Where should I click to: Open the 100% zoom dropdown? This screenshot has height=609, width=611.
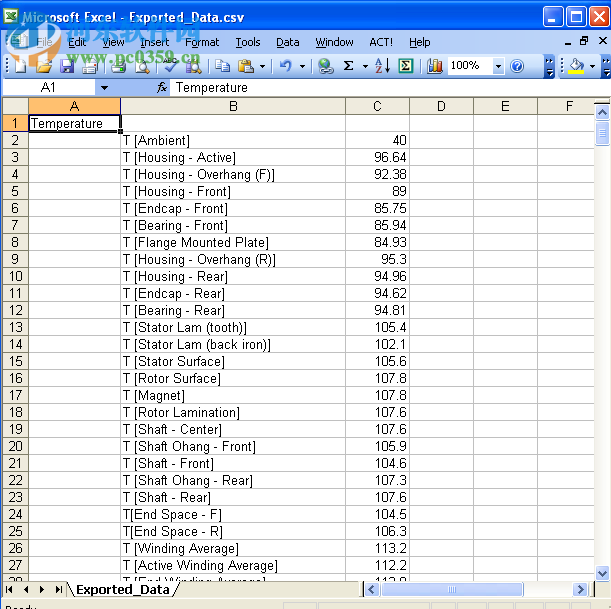(498, 66)
